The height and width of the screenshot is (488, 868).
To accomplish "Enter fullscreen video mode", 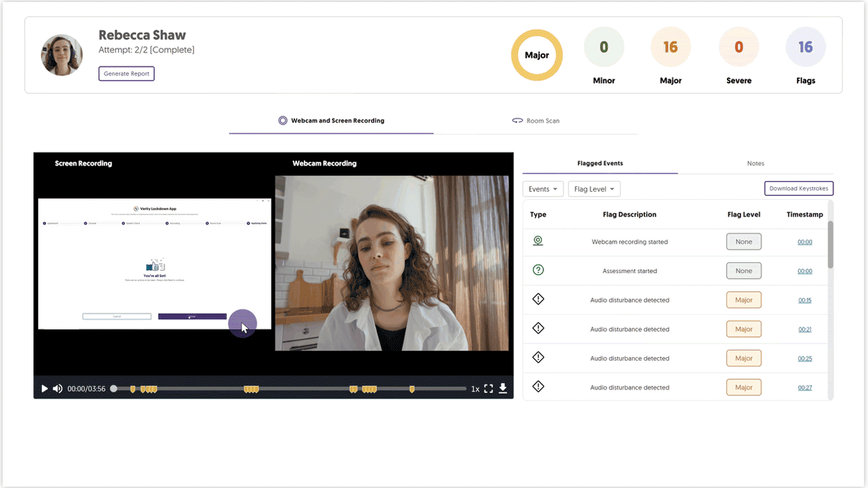I will (488, 388).
